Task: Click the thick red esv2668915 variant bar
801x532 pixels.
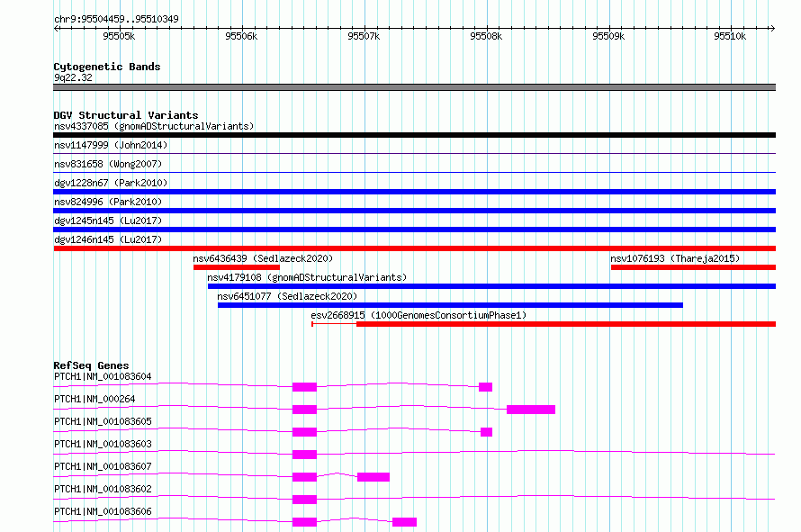Action: (x=566, y=324)
